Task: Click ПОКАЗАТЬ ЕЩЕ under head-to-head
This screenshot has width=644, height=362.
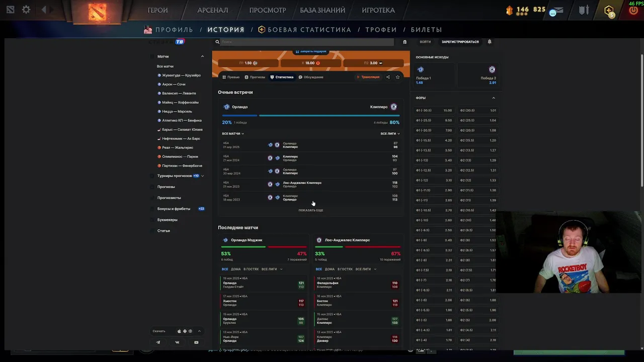Action: pyautogui.click(x=311, y=210)
